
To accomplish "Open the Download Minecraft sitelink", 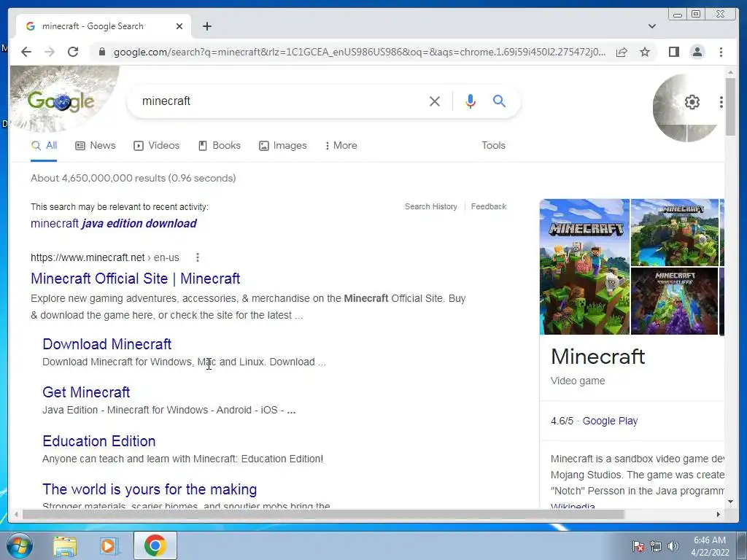I will 107,344.
